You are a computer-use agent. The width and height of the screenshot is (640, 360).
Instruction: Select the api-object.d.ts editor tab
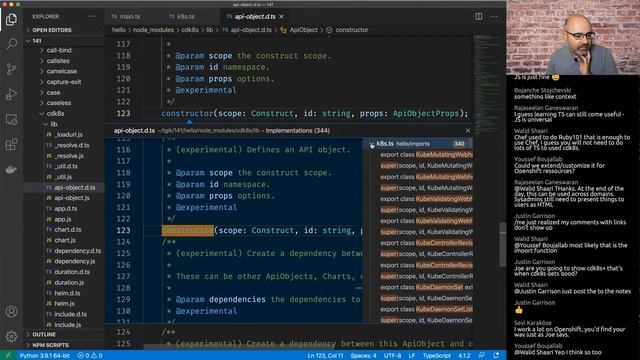pos(255,16)
